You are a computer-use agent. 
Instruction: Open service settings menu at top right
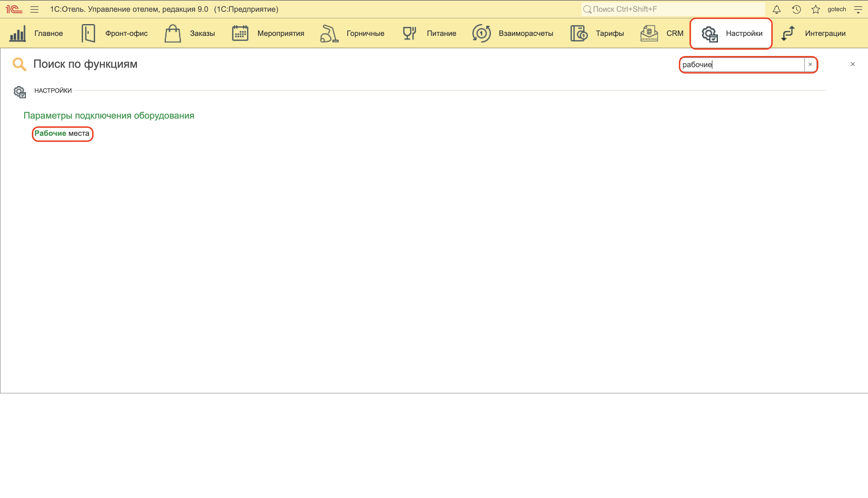[x=858, y=9]
